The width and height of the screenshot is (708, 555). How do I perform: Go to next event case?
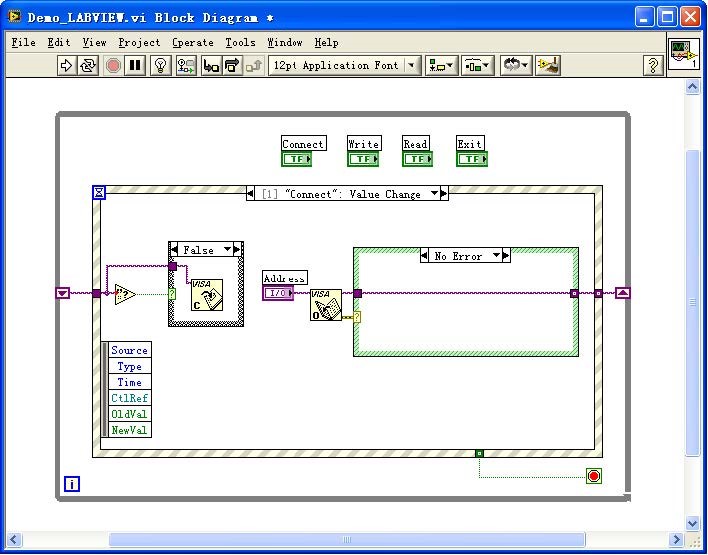point(444,194)
